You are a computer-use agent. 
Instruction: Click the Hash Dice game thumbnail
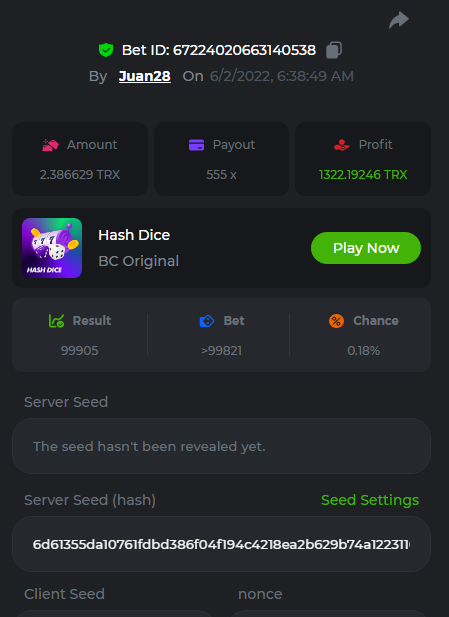[x=52, y=248]
